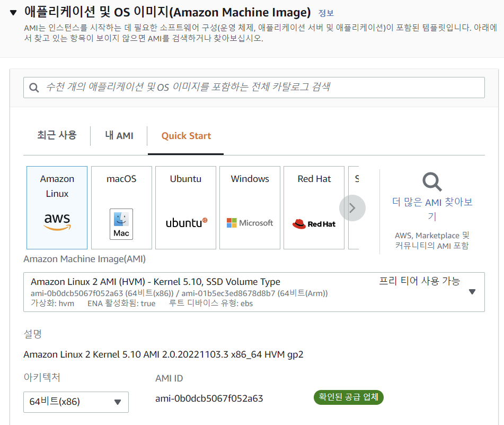Click the AMI catalog search field
This screenshot has width=504, height=425.
254,88
